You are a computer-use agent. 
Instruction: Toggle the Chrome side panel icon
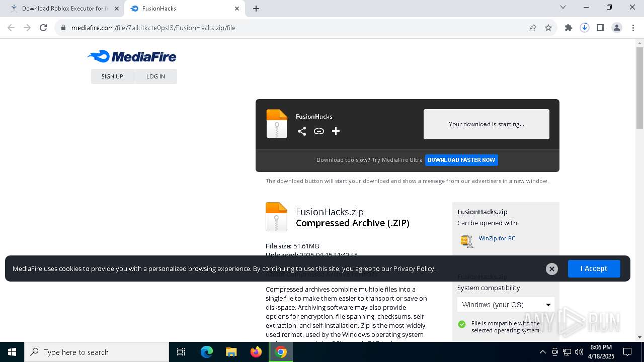(601, 28)
